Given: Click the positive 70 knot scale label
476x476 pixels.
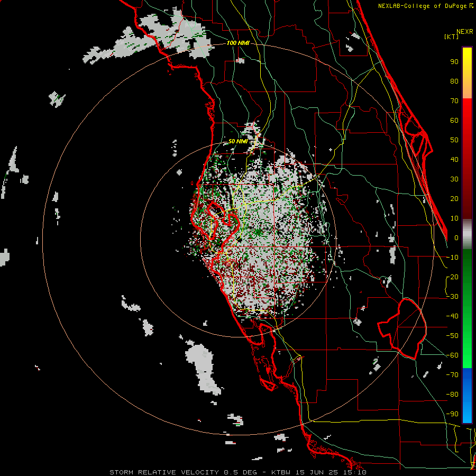Looking at the screenshot, I should (454, 101).
